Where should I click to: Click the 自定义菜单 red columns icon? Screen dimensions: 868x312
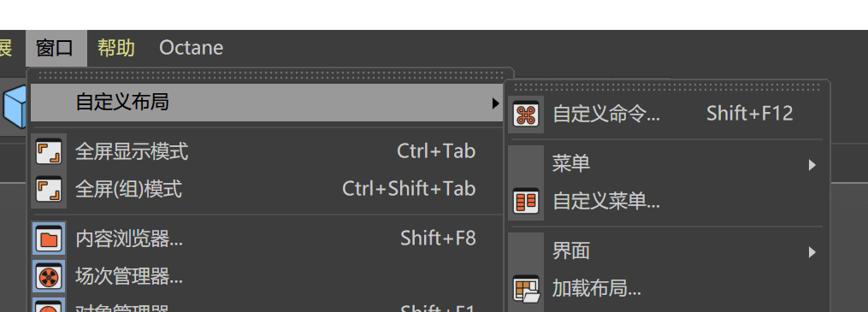click(x=525, y=202)
